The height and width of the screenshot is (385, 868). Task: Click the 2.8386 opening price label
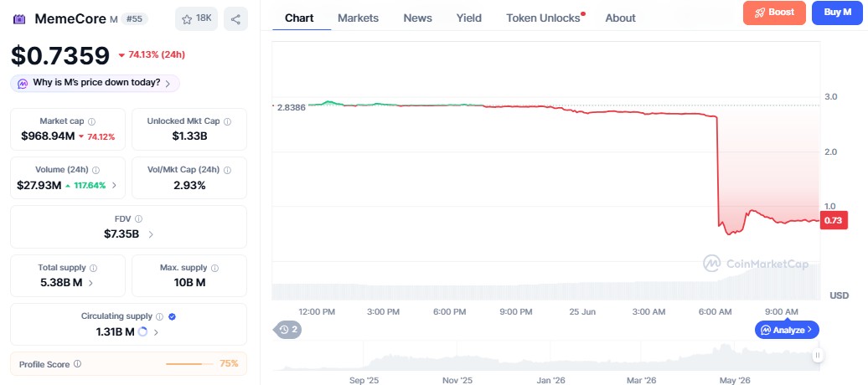[291, 107]
